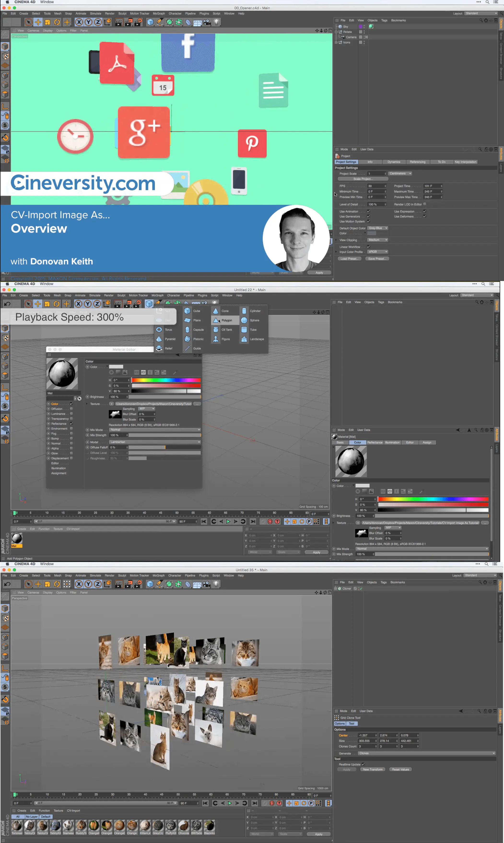The width and height of the screenshot is (504, 843).
Task: Click hue H slider in Material Editor
Action: (x=166, y=380)
